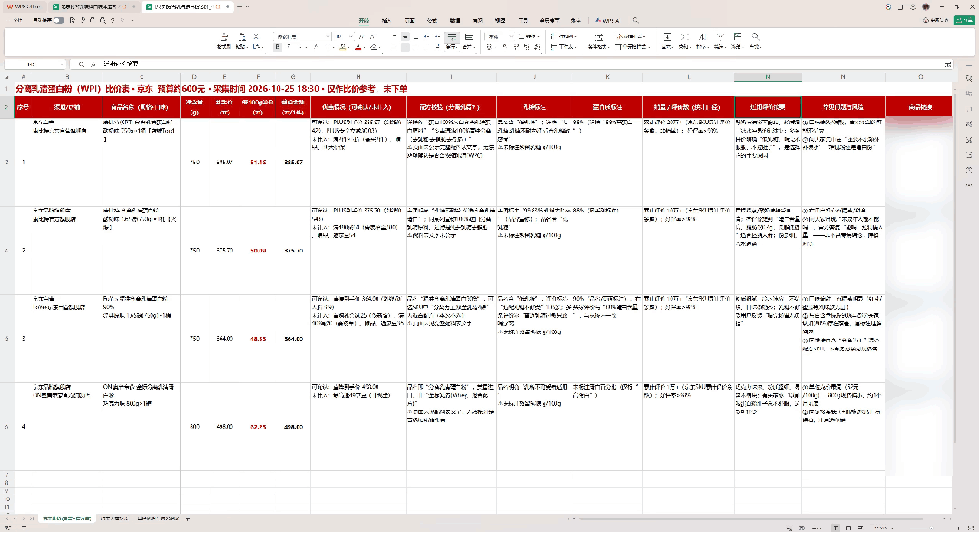Click the zoom in plus button
This screenshot has width=980, height=533.
(x=959, y=528)
